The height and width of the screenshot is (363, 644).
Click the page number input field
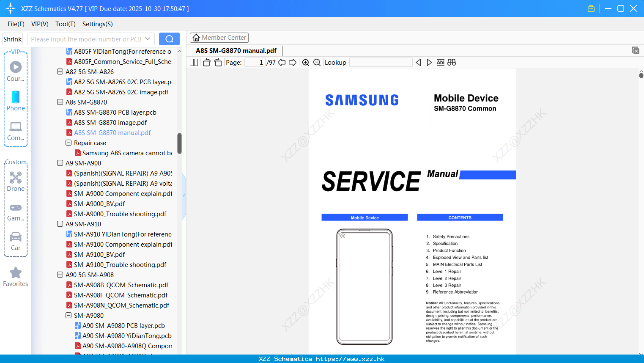[x=255, y=63]
